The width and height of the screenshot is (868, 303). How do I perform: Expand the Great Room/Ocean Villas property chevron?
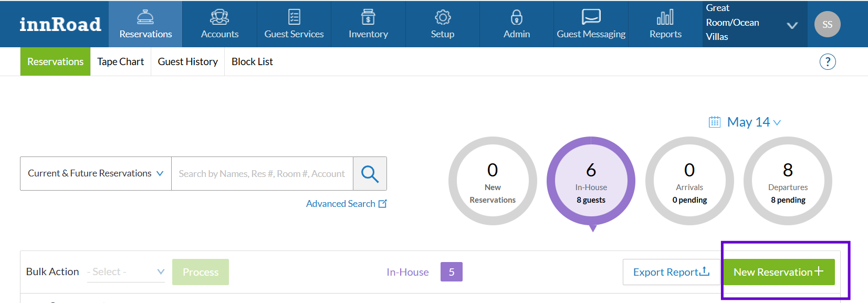[792, 25]
